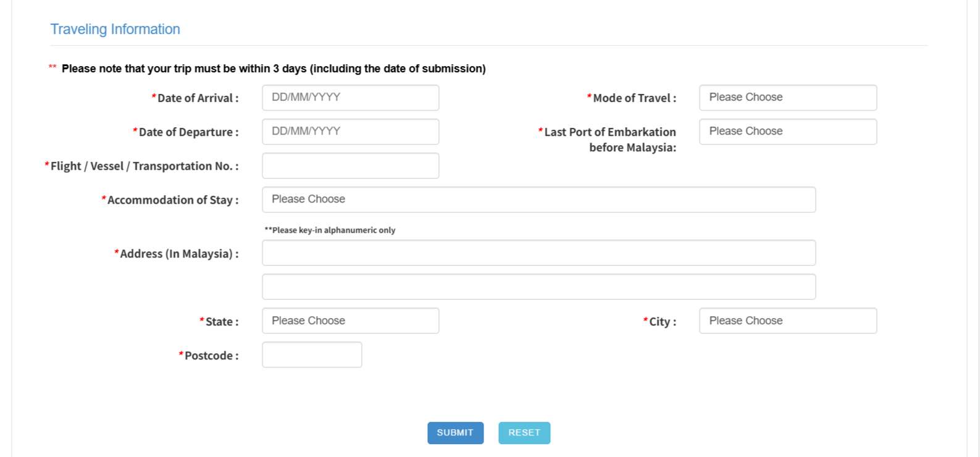Screen dimensions: 980x457
Task: Focus the Postcode input box
Action: click(312, 354)
